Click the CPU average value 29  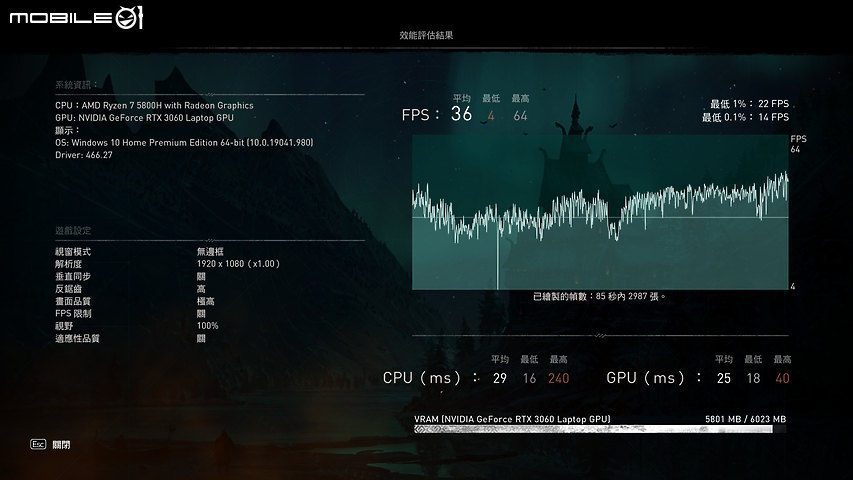[500, 378]
